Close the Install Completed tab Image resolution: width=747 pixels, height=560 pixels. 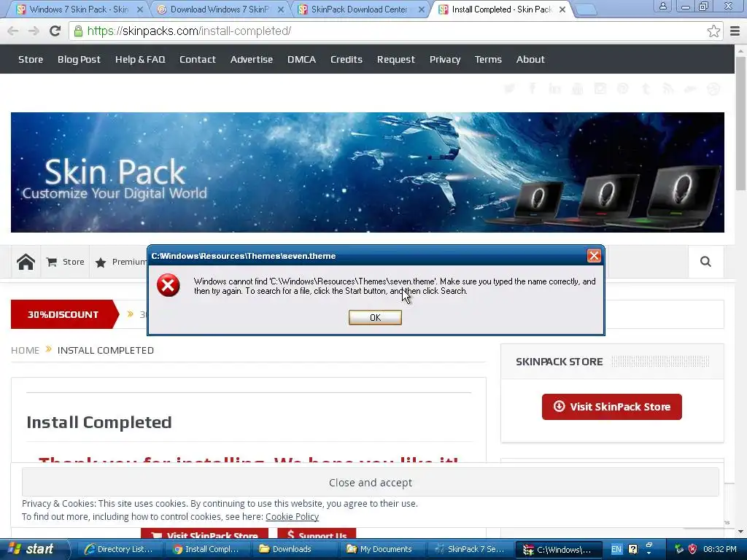pyautogui.click(x=562, y=9)
